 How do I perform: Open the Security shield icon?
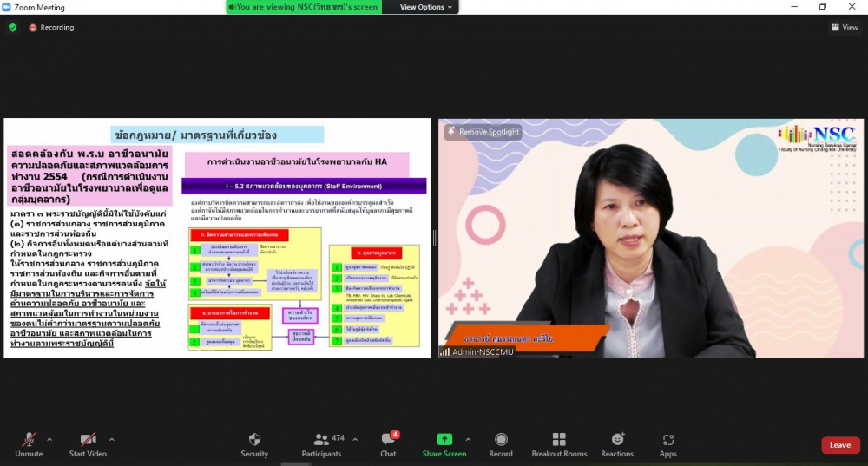pyautogui.click(x=254, y=440)
